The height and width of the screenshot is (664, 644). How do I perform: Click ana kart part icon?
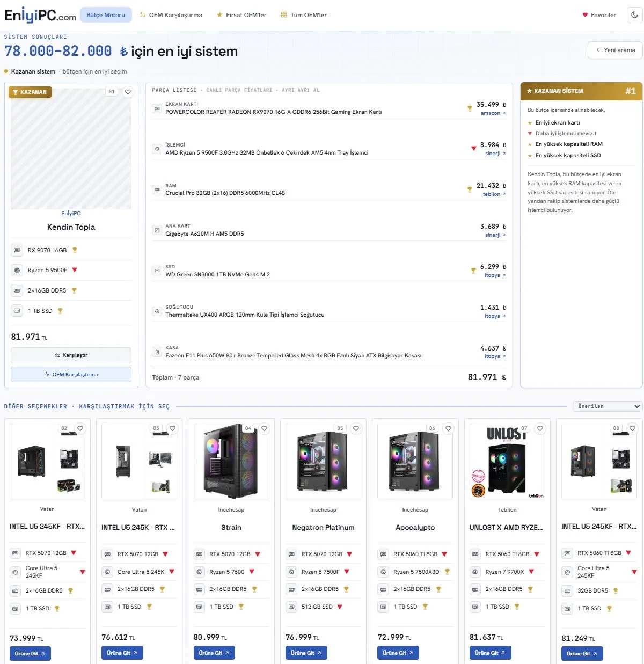(157, 230)
